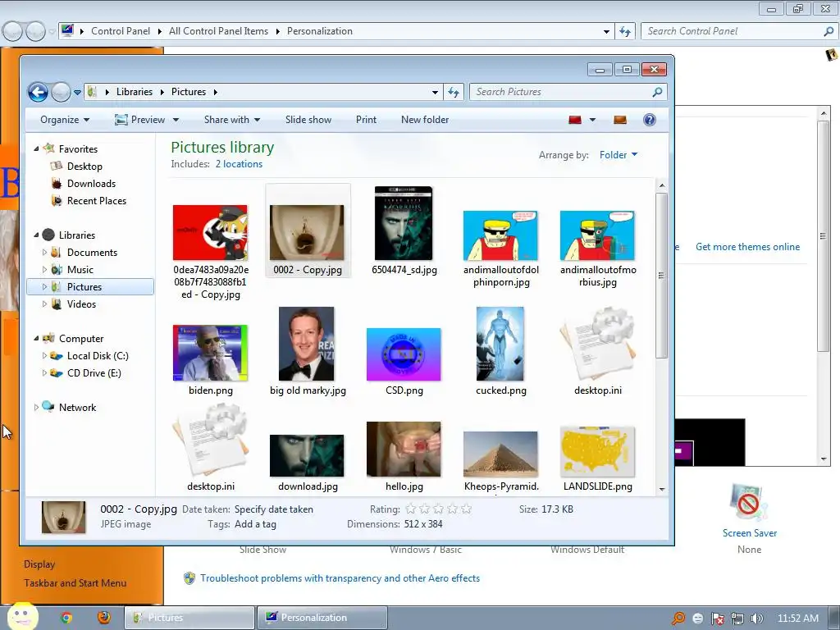Open the 2 locations link
Image resolution: width=840 pixels, height=630 pixels.
239,164
